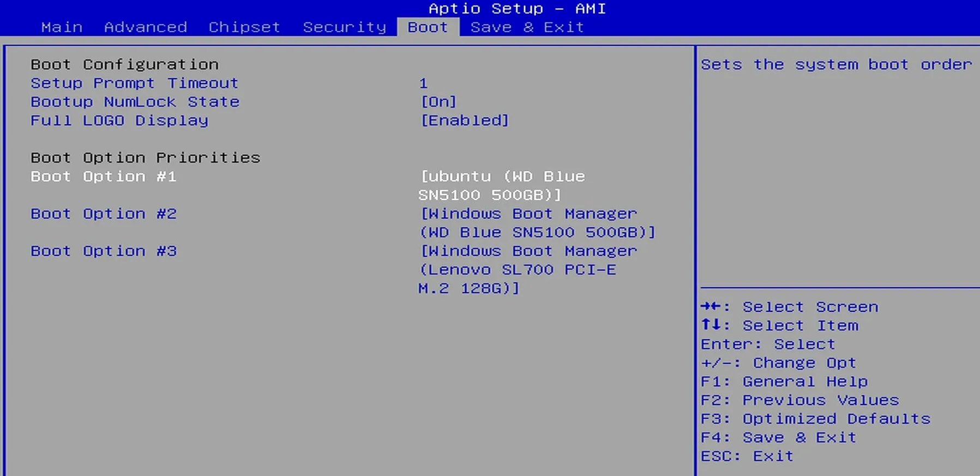980x476 pixels.
Task: Click the Boot Configuration heading
Action: [x=124, y=64]
